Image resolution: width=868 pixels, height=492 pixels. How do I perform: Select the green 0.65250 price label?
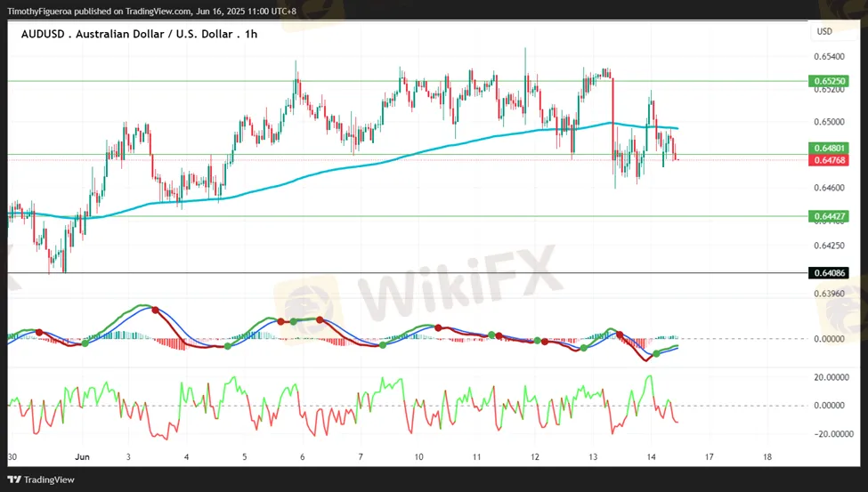(x=828, y=81)
